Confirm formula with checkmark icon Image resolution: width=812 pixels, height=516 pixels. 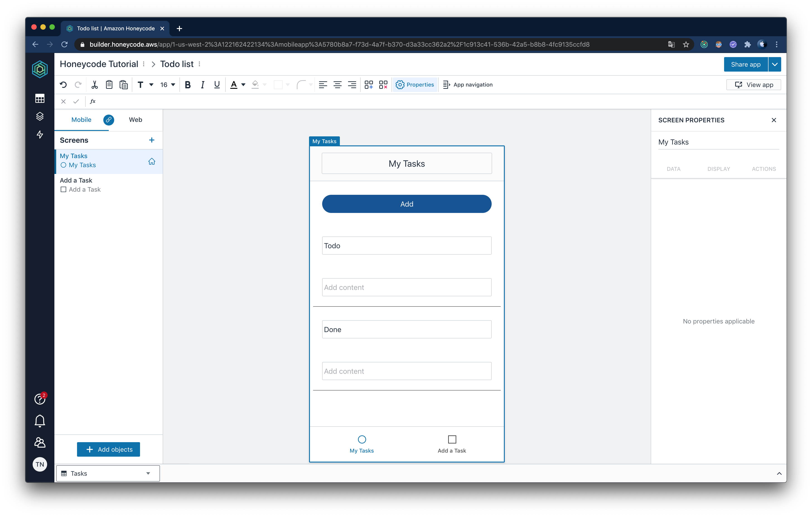pyautogui.click(x=76, y=101)
